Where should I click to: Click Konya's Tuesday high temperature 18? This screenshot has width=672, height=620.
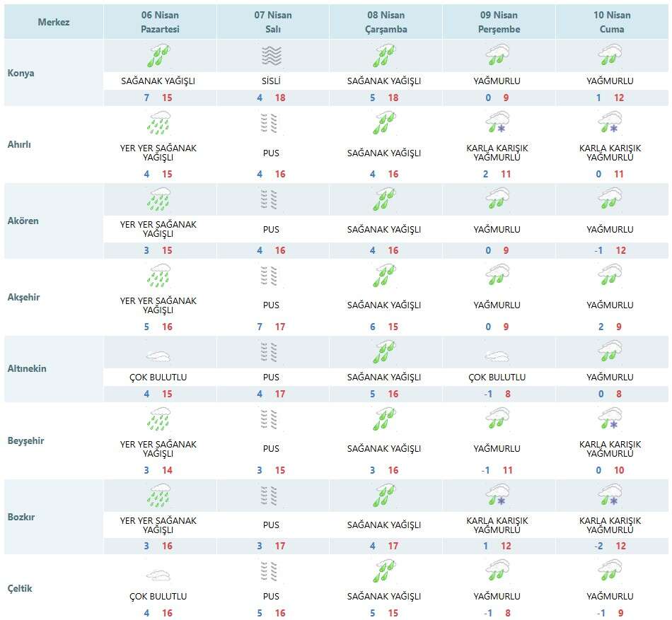pos(280,98)
